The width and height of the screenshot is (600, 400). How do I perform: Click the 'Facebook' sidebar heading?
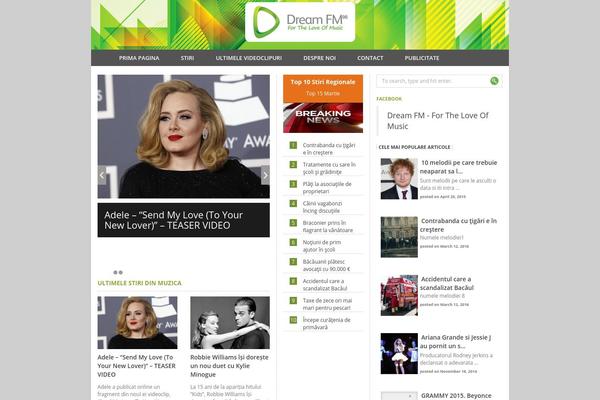point(389,99)
